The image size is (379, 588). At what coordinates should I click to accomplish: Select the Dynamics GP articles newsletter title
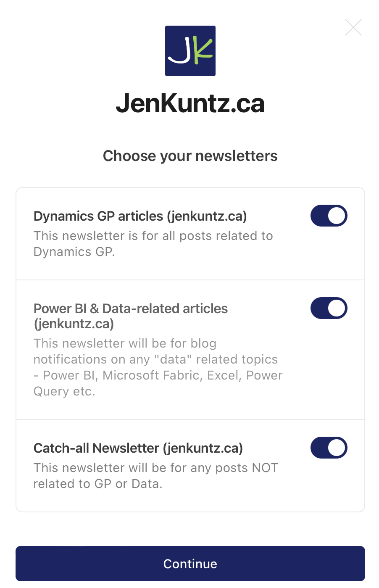coord(140,216)
